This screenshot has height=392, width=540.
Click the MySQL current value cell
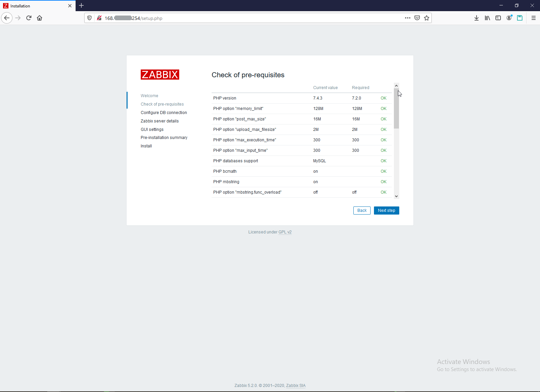320,161
